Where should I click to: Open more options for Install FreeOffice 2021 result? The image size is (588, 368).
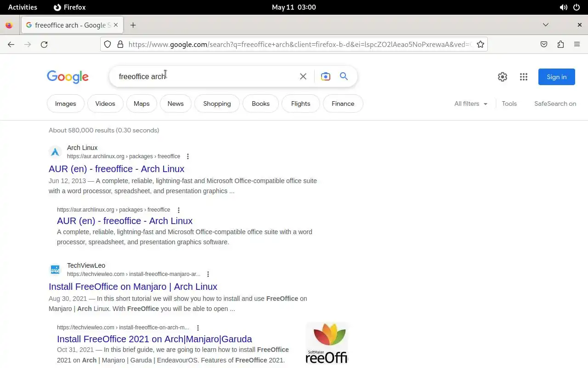pyautogui.click(x=198, y=328)
